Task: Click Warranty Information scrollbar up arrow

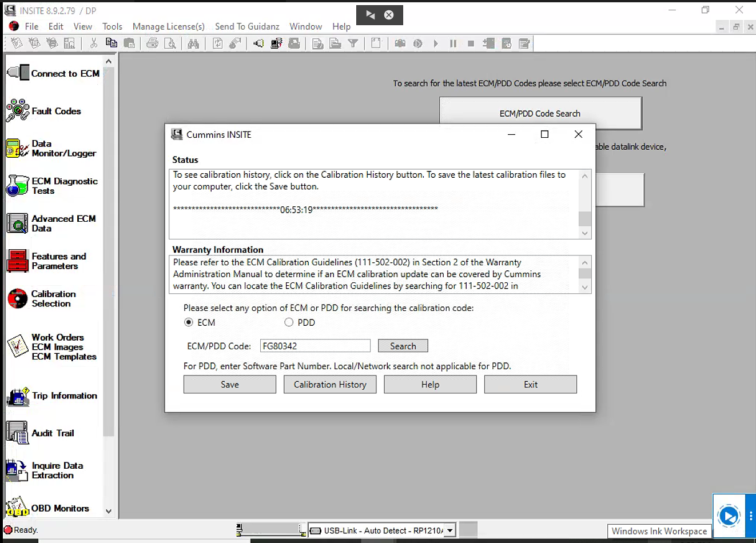Action: (584, 262)
